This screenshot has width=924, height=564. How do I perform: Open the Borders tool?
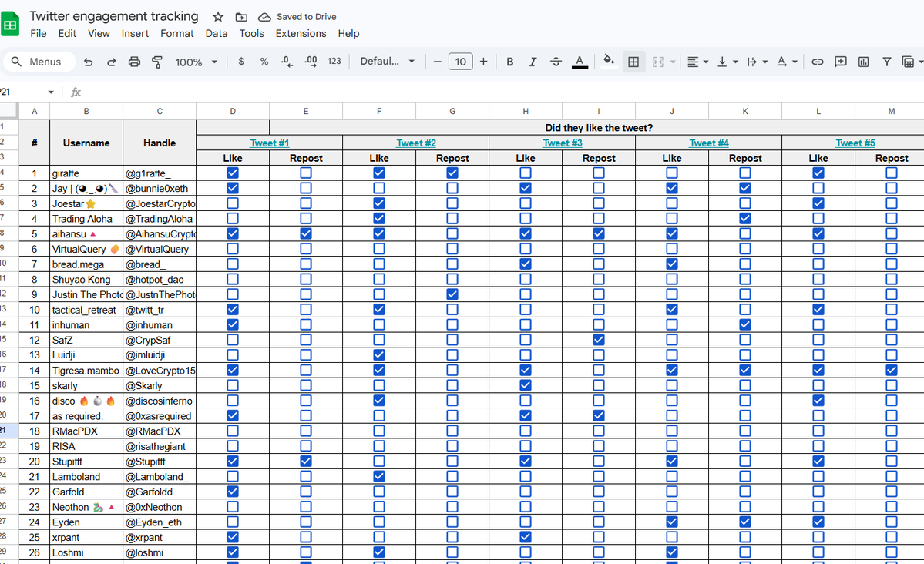633,62
